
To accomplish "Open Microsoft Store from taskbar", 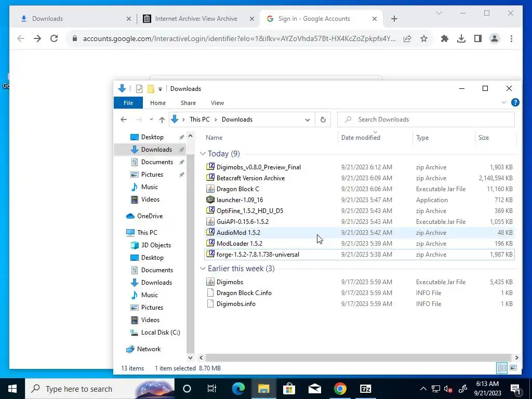I will tap(289, 389).
